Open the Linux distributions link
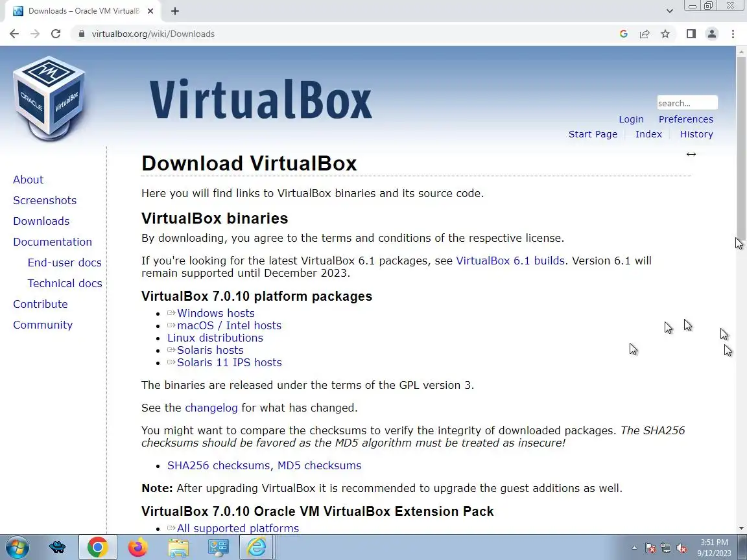747x560 pixels. coord(215,338)
